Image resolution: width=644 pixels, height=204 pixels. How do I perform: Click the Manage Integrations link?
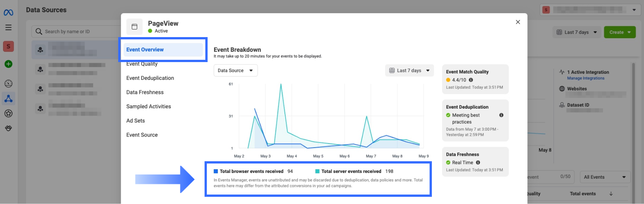[586, 78]
